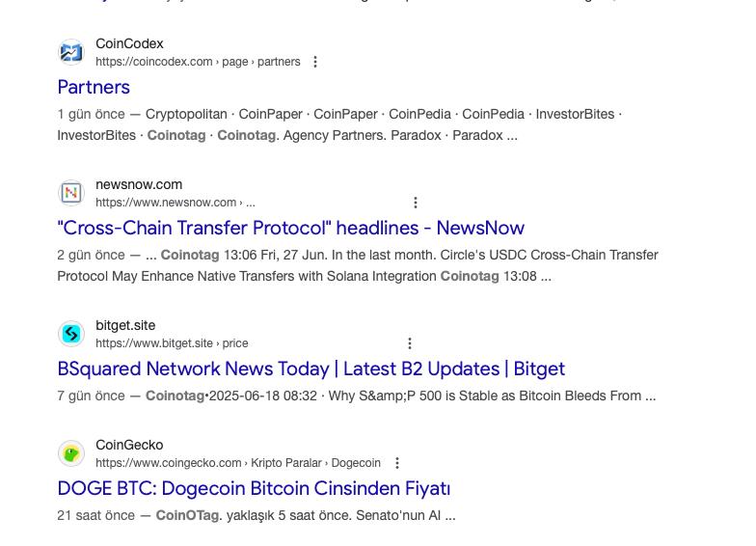Open "Cross-Chain Transfer Protocol" headlines NewsNow link
This screenshot has width=756, height=546.
pyautogui.click(x=290, y=228)
